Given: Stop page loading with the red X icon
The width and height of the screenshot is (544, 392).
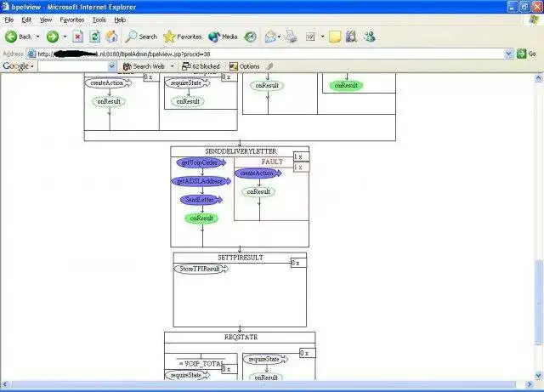Looking at the screenshot, I should [78, 37].
